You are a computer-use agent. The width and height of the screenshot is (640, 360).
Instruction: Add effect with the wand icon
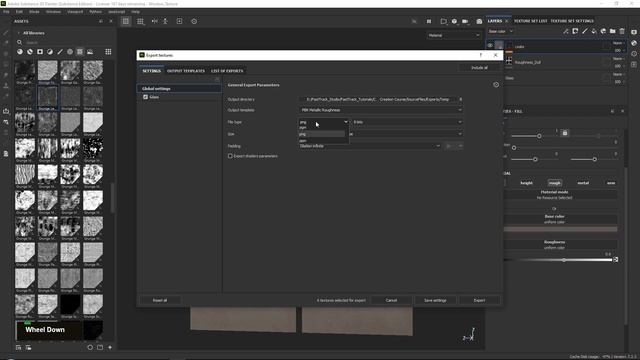(x=566, y=31)
